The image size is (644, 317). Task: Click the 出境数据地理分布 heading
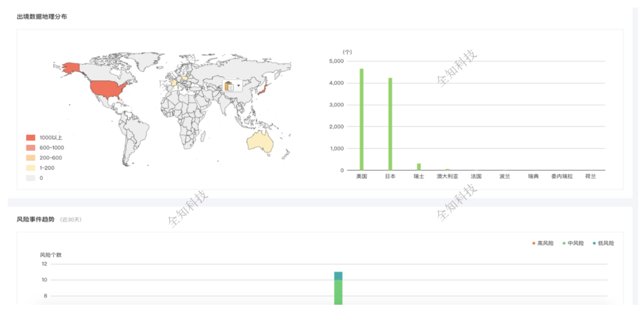tap(42, 17)
